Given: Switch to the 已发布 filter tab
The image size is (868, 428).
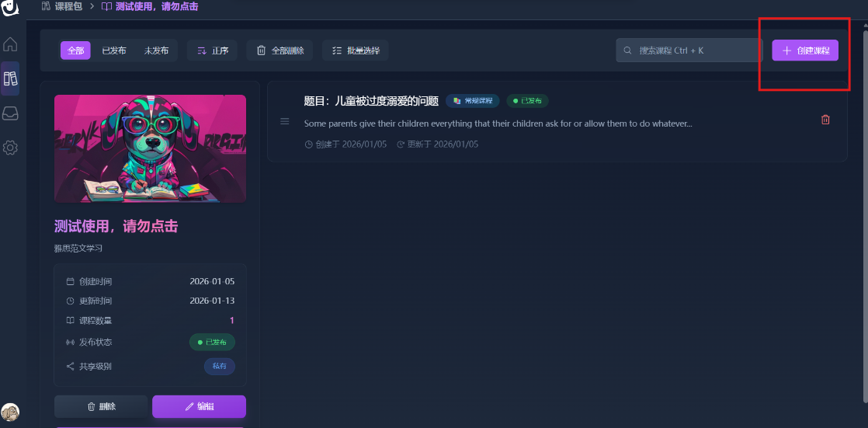Looking at the screenshot, I should pos(113,50).
